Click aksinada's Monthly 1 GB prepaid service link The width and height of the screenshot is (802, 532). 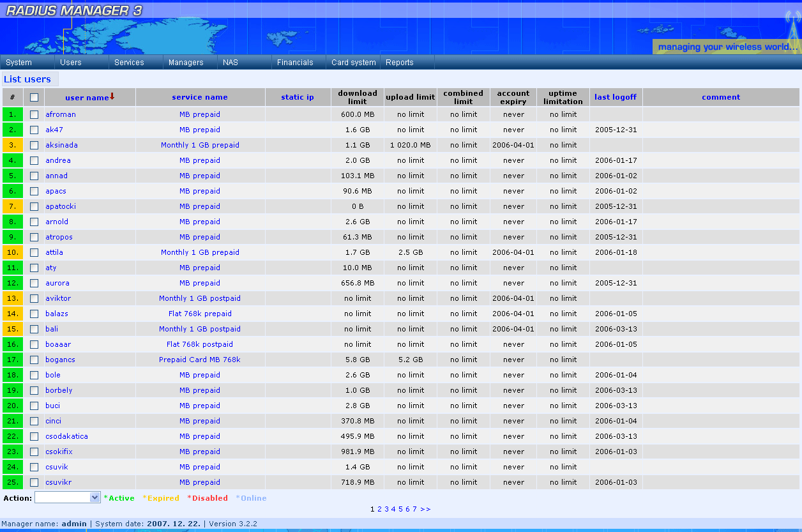[200, 144]
